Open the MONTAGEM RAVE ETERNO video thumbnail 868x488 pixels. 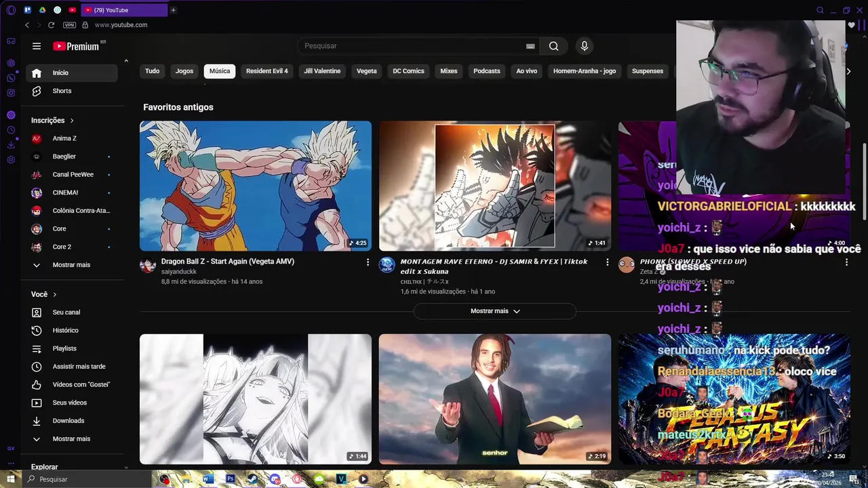(495, 186)
